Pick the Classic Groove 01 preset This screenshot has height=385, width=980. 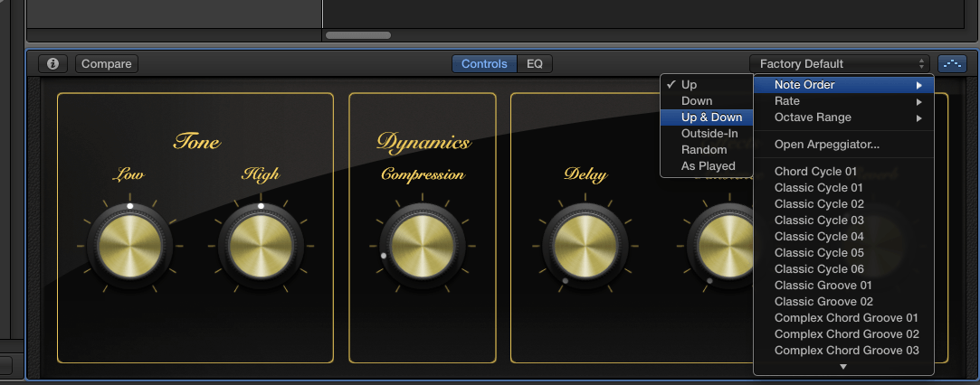point(843,286)
